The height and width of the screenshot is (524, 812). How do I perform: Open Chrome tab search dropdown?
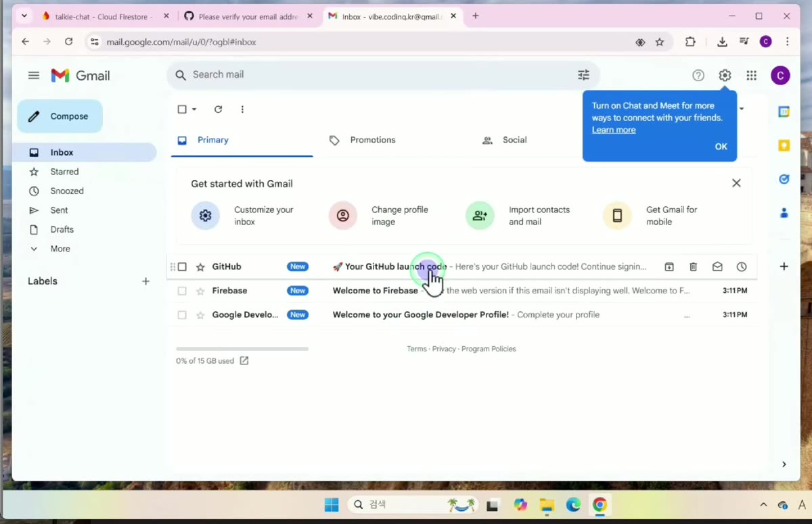24,16
